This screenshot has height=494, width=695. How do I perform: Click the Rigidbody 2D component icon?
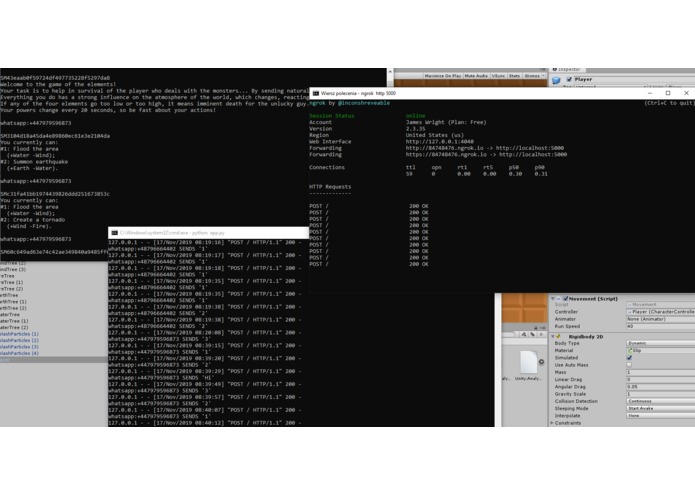(x=558, y=337)
